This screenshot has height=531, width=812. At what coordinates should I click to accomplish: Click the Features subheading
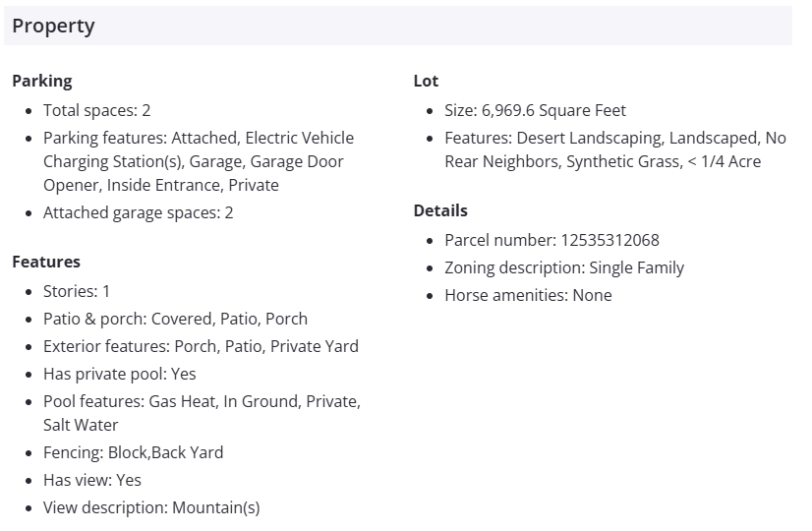pos(46,262)
